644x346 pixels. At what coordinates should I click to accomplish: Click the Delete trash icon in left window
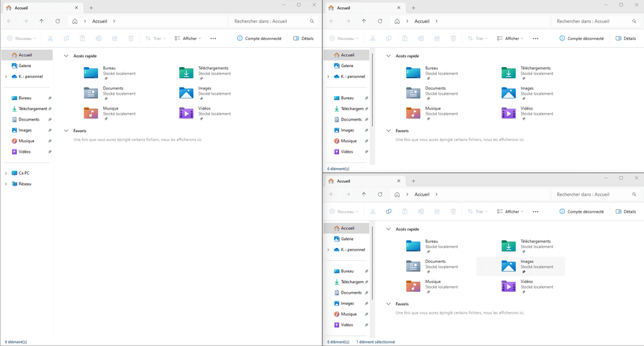(131, 38)
